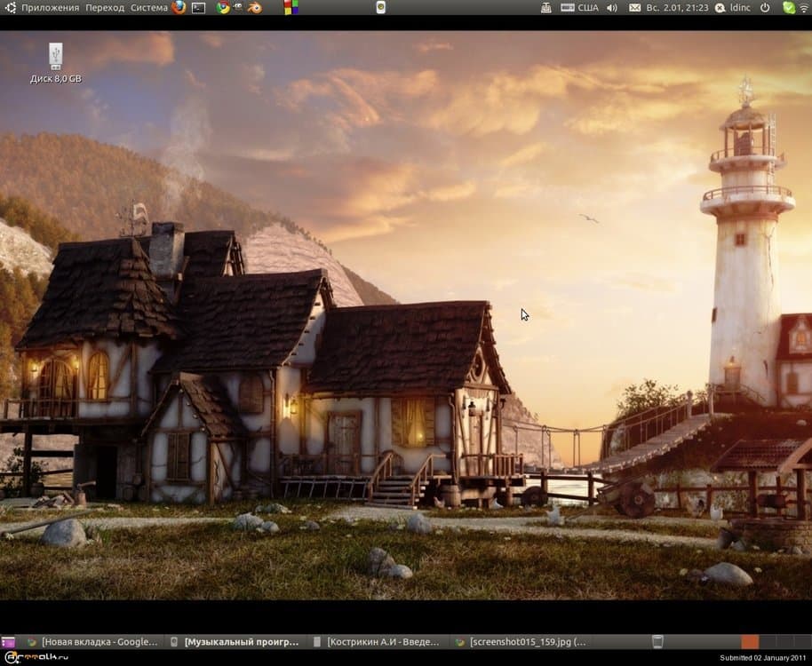Switch to Кострикин А.И - Введение taskbar window
This screenshot has height=666, width=812.
pos(378,642)
